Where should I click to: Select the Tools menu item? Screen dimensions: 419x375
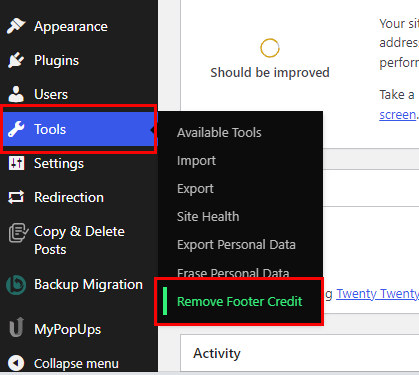[x=79, y=129]
